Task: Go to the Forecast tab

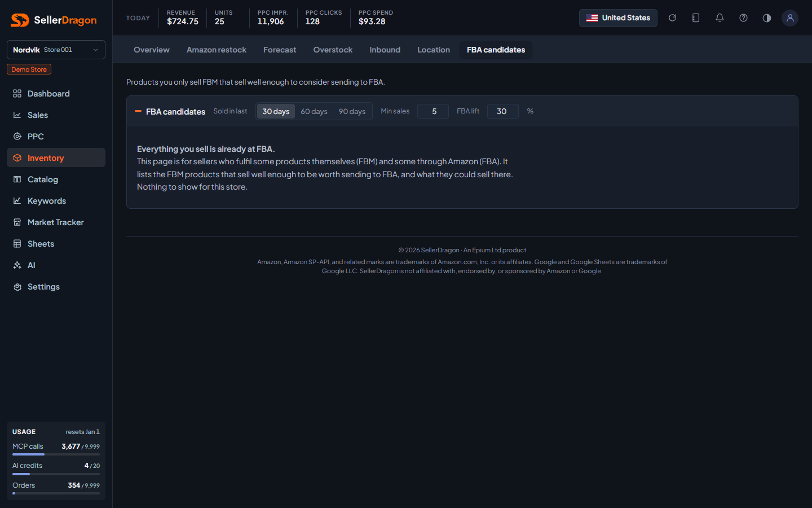Action: 280,50
